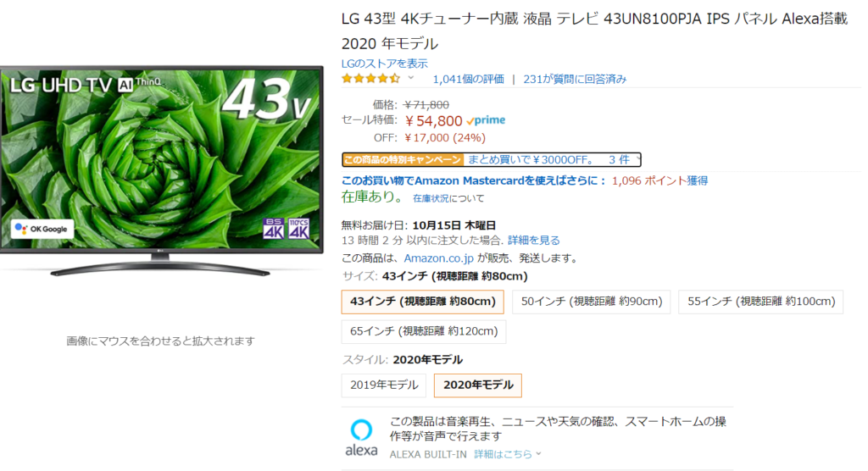Open the LGのストアを表示 link

[385, 64]
